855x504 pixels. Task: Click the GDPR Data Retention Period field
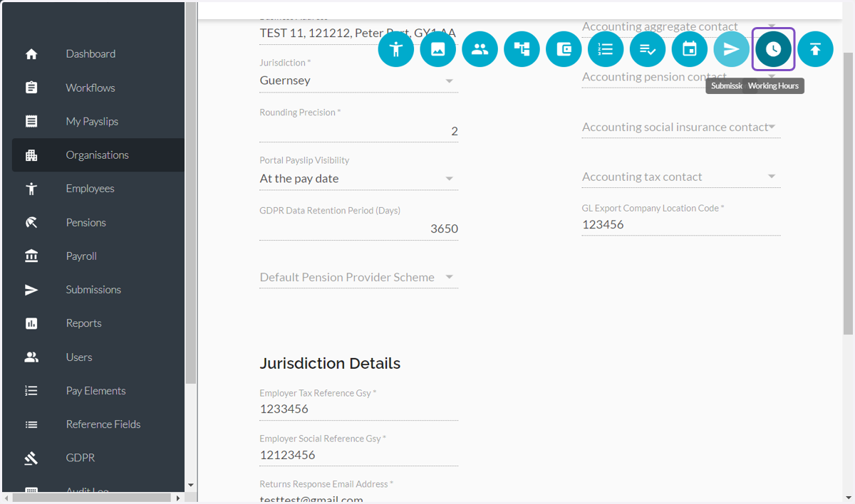point(358,229)
